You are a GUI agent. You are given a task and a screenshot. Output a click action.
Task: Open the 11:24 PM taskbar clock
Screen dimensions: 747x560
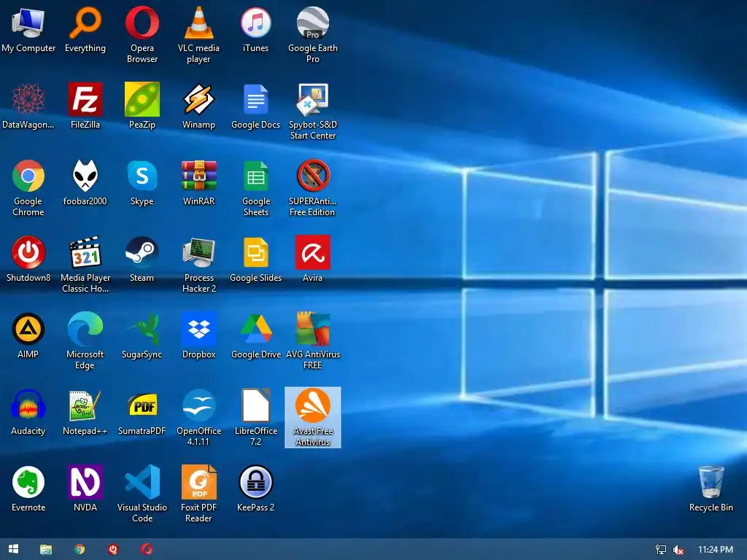pos(716,550)
